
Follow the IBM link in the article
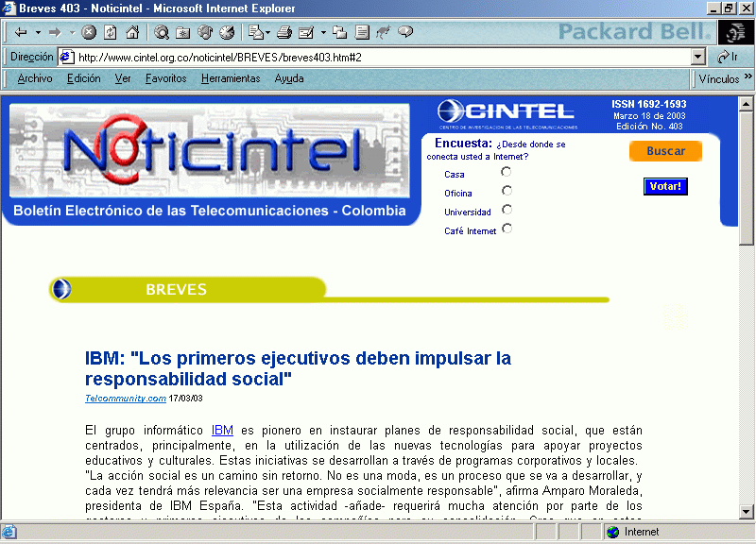point(222,431)
